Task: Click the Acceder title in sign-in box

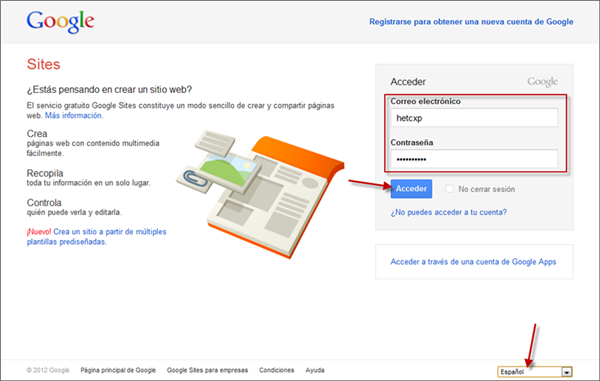Action: (408, 82)
